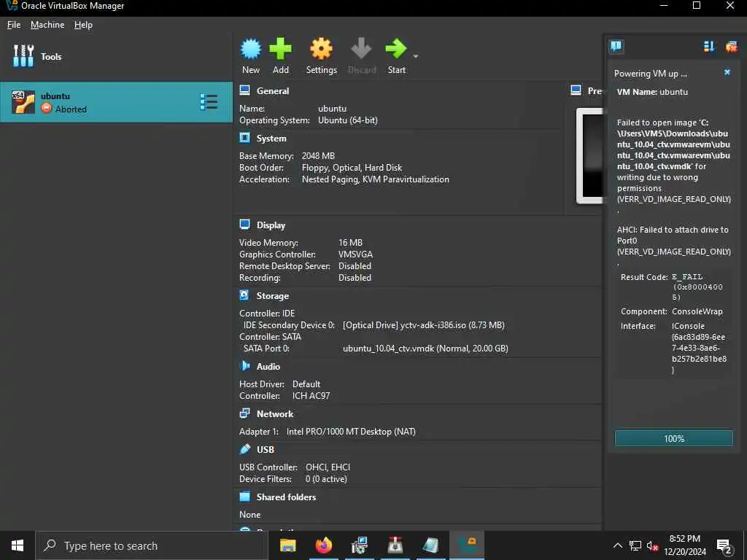Screen dimensions: 747x560
Task: Open Firefox from the taskbar
Action: (x=323, y=545)
